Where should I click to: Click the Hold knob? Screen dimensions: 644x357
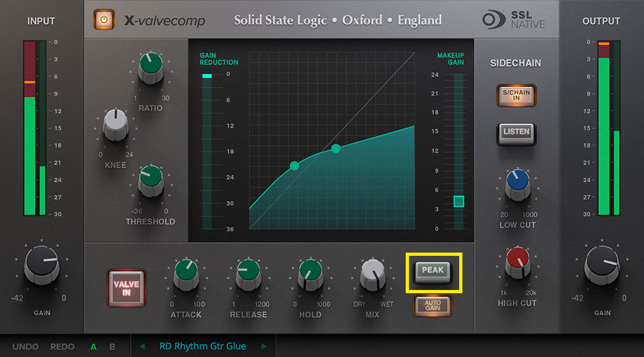(x=310, y=275)
